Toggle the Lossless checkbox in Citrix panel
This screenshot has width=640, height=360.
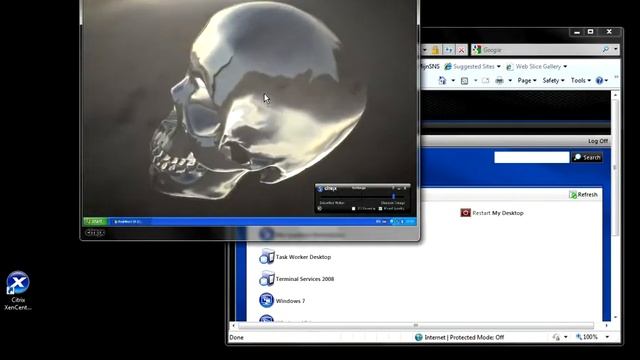[353, 209]
